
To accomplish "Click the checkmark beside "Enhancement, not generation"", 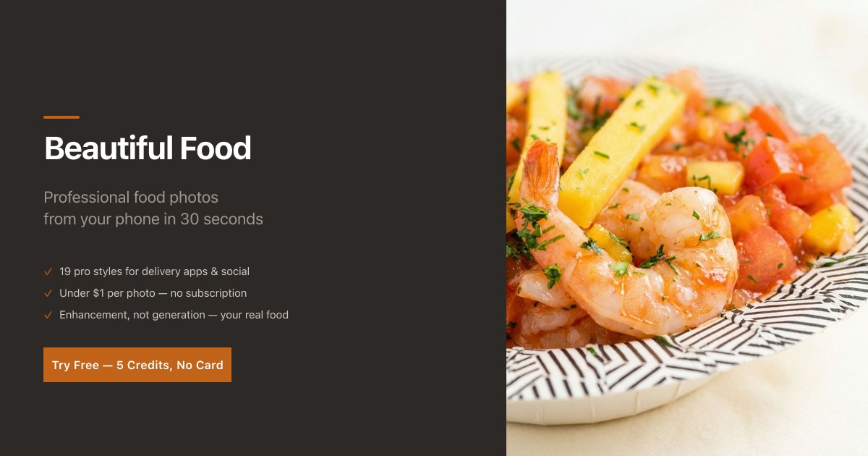I will (48, 315).
